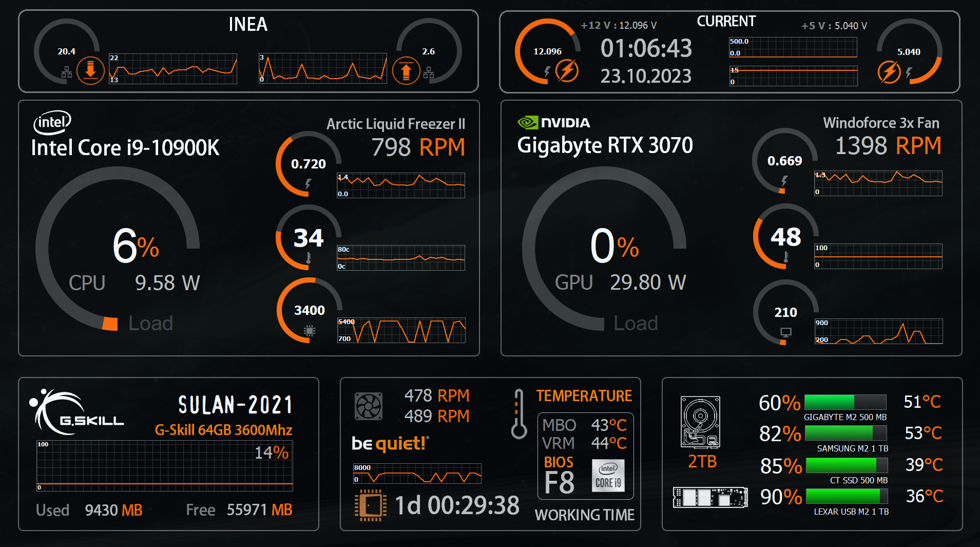Click the LEXAR USB M2 1 TB usage bar
This screenshot has height=547, width=980.
point(847,496)
